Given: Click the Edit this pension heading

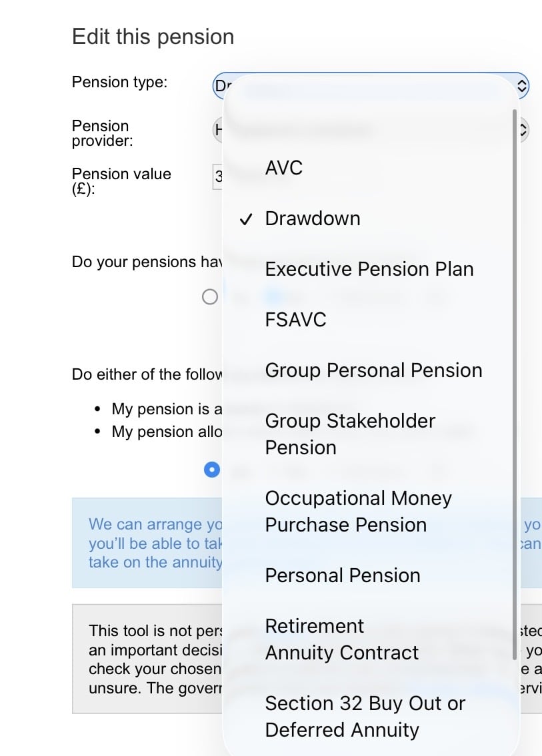Looking at the screenshot, I should pyautogui.click(x=153, y=37).
